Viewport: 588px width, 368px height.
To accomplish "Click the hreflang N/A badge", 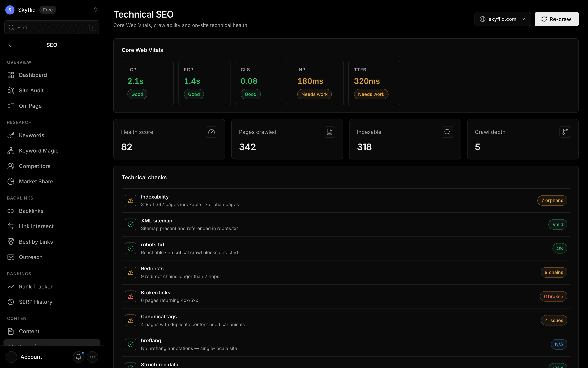I will (559, 344).
